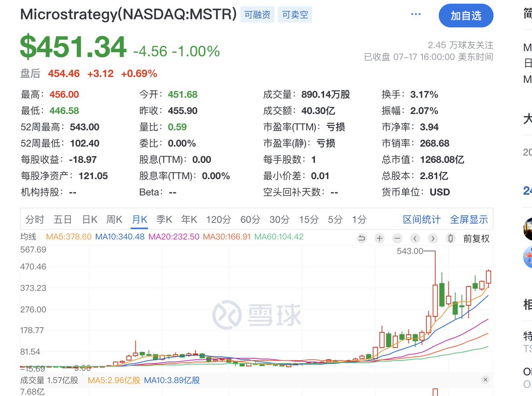Viewport: 532px width, 396px height.
Task: Click the 52周最高 value 543.00
Action: (85, 127)
